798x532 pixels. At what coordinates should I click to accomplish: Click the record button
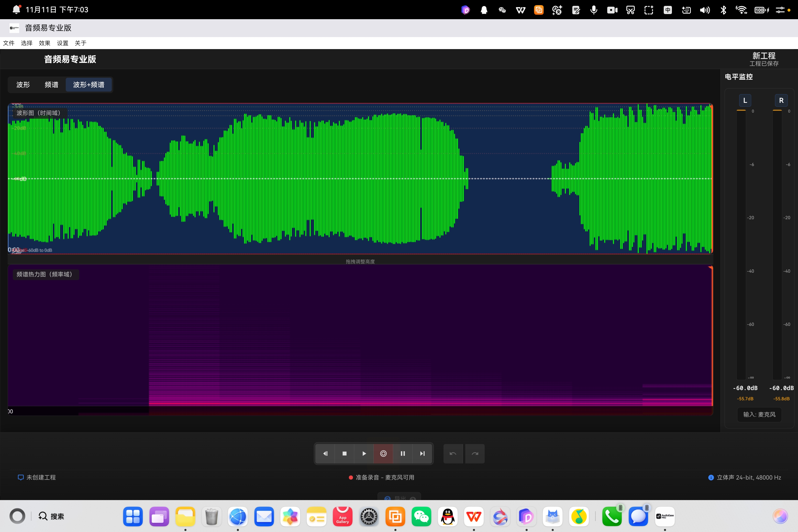point(383,453)
